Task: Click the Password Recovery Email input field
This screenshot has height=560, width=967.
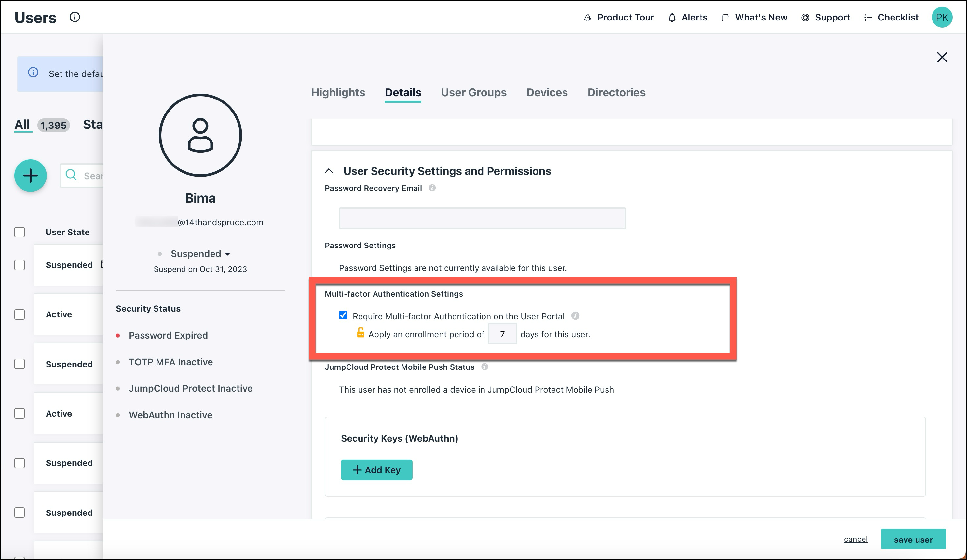Action: click(x=482, y=218)
